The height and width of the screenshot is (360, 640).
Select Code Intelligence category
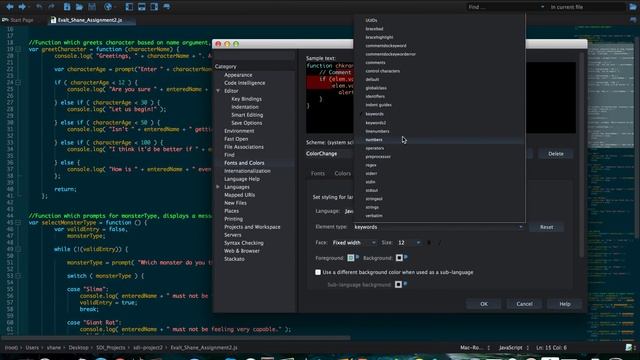(244, 83)
